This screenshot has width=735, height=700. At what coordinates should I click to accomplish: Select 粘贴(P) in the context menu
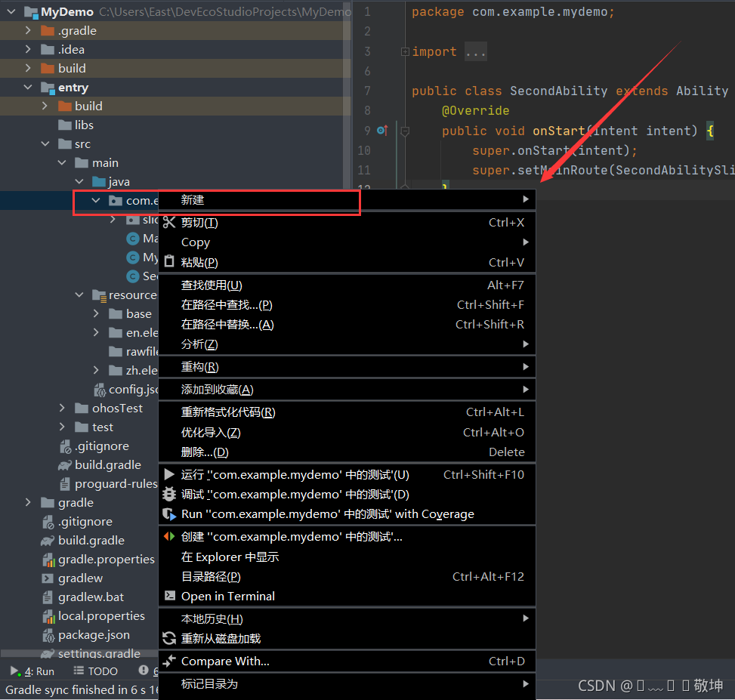coord(347,262)
